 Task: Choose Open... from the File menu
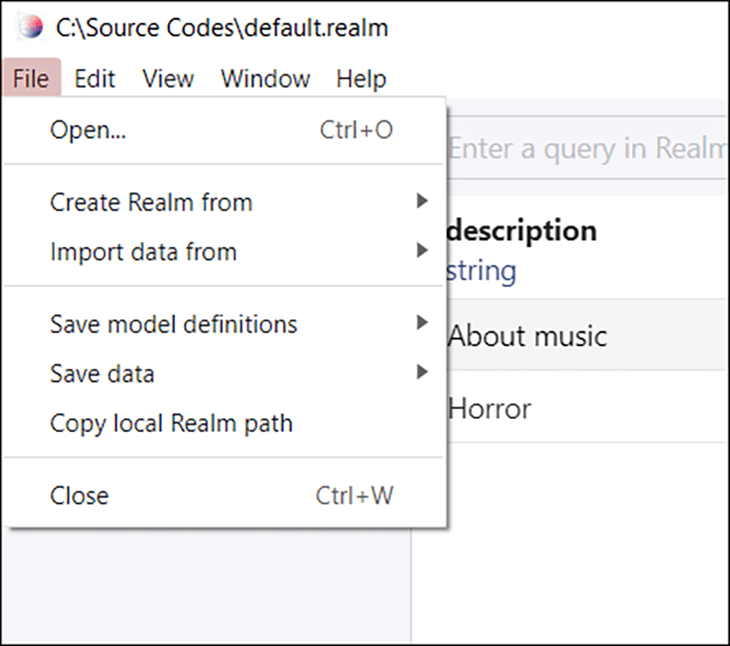[88, 130]
